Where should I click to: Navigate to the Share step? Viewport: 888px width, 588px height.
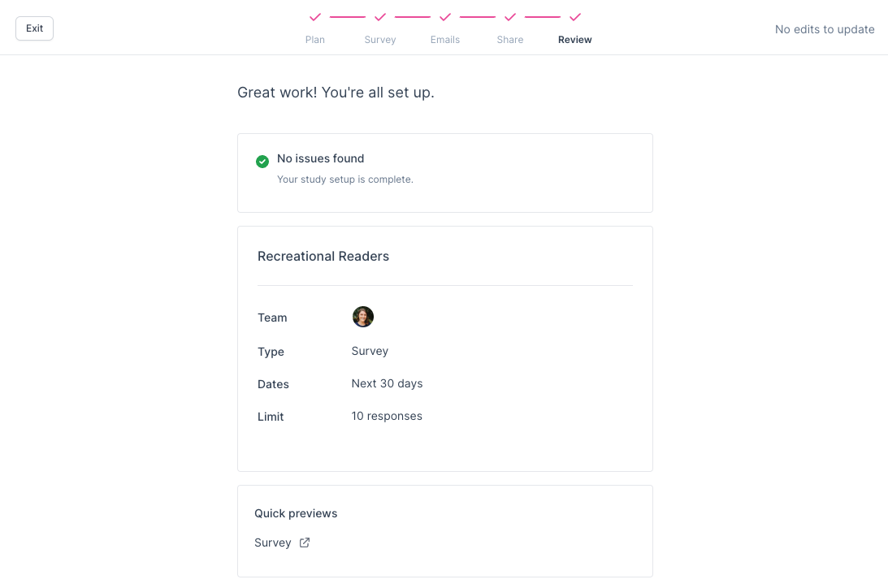pos(510,40)
